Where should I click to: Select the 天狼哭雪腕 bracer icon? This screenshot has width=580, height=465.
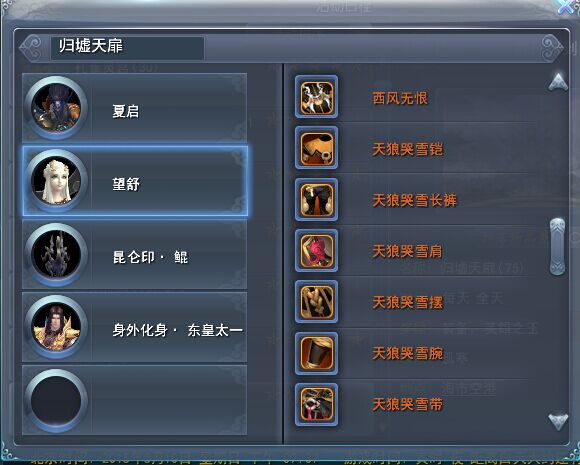(x=316, y=354)
